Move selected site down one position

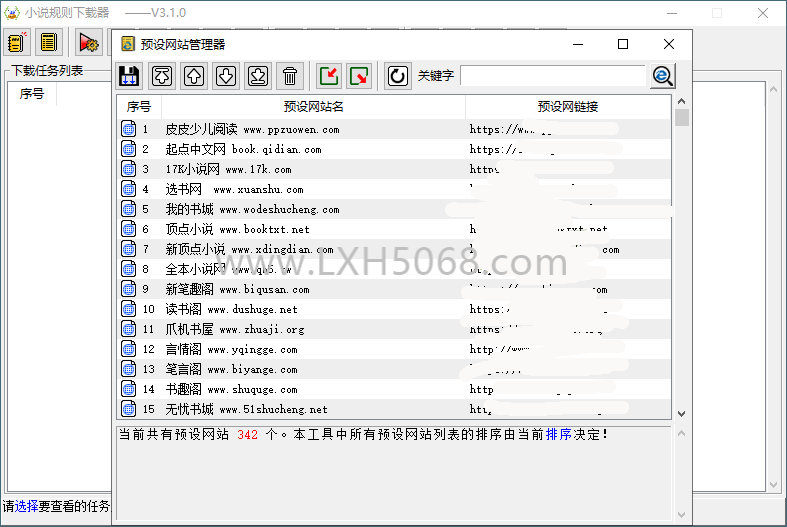pos(226,76)
